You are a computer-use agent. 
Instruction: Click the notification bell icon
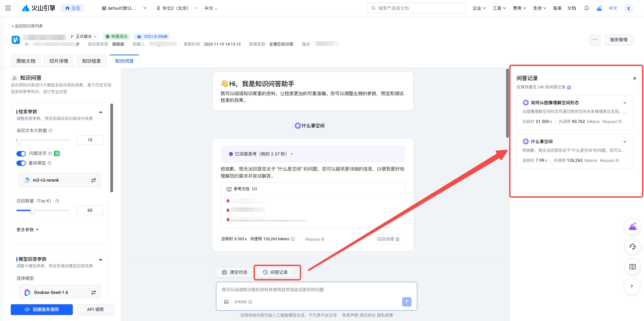[586, 8]
